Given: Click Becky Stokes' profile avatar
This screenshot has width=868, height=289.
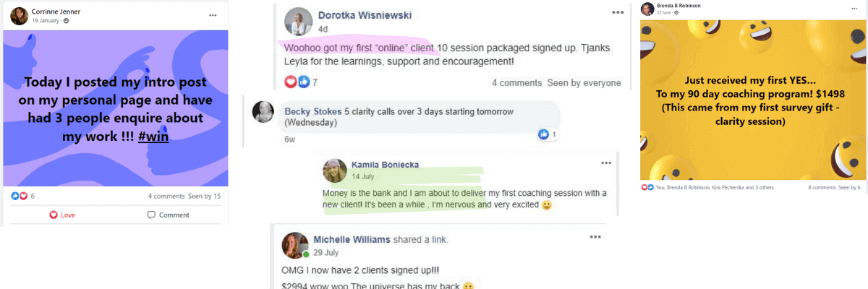Looking at the screenshot, I should coord(262,111).
